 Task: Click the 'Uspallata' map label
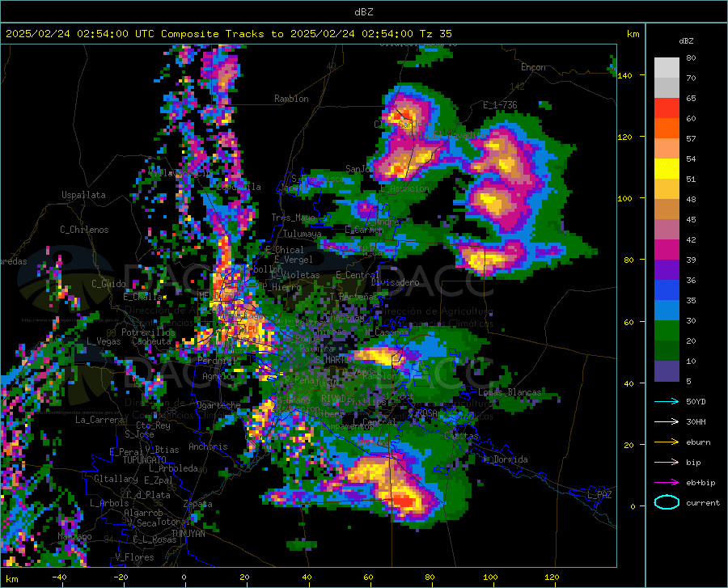click(x=83, y=195)
